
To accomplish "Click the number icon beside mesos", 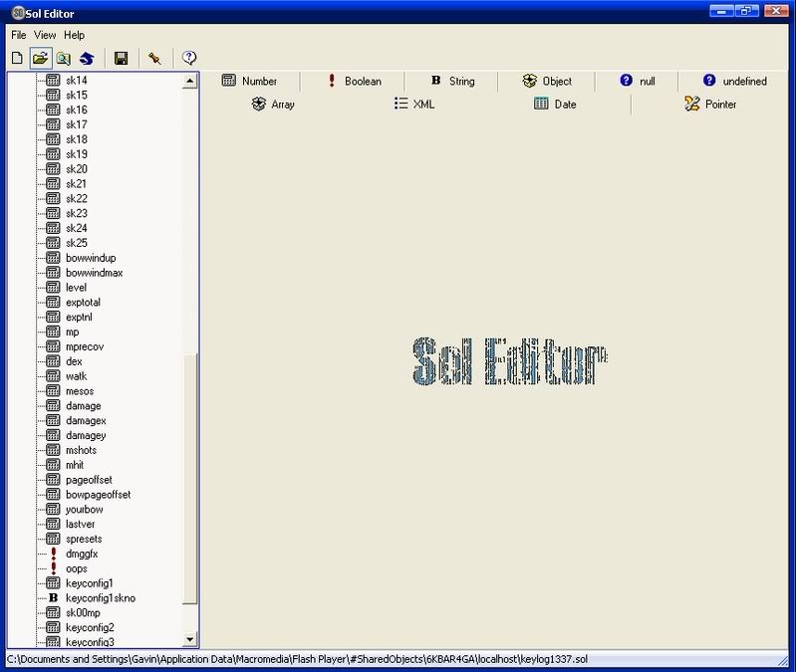I will [x=54, y=390].
